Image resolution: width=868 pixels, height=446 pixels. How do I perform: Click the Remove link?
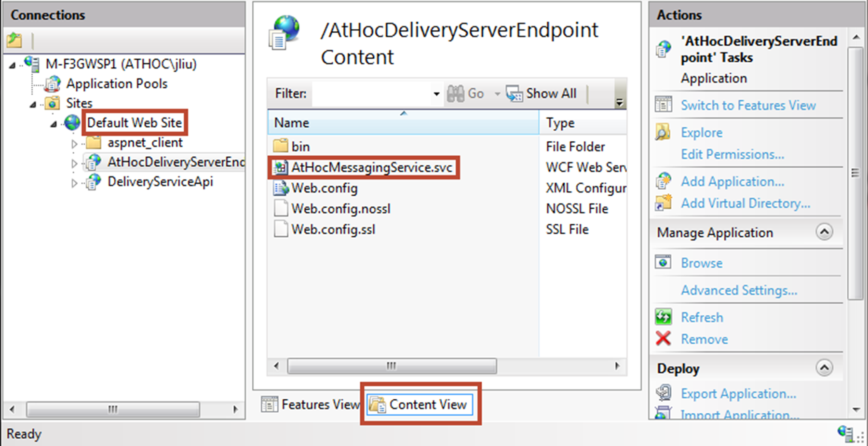[704, 339]
